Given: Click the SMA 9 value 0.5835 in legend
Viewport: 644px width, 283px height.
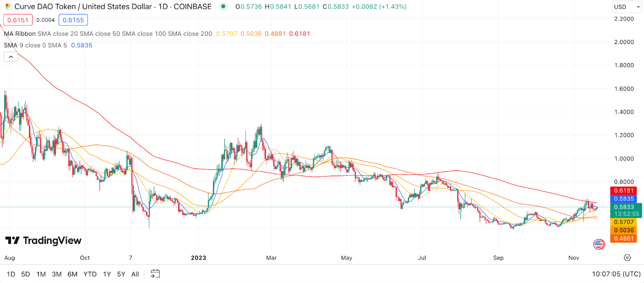Looking at the screenshot, I should click(x=82, y=46).
